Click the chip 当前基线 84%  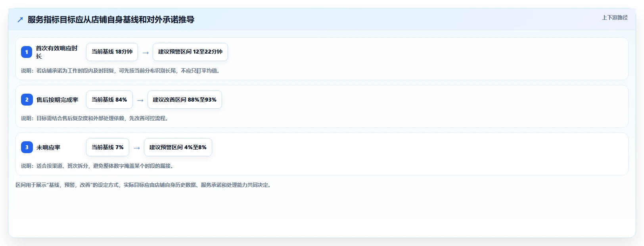(109, 100)
